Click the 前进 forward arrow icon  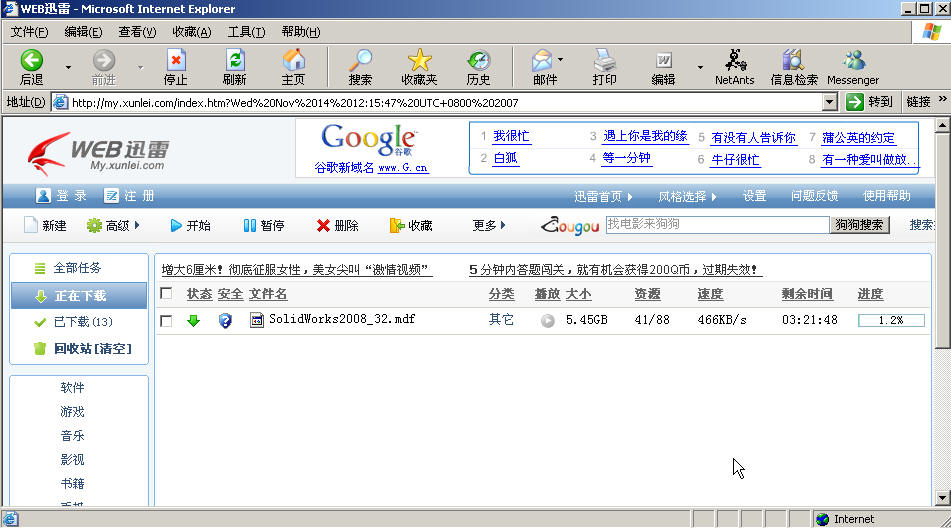tap(104, 61)
